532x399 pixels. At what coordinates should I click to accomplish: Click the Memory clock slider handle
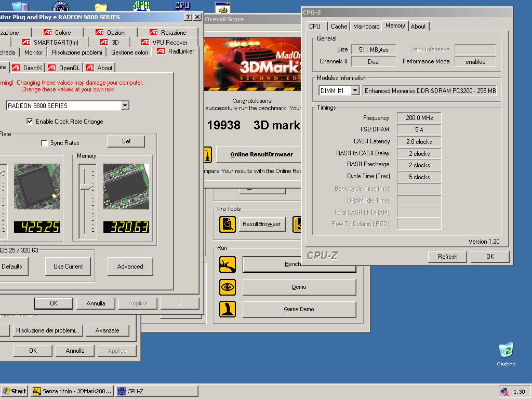click(87, 187)
